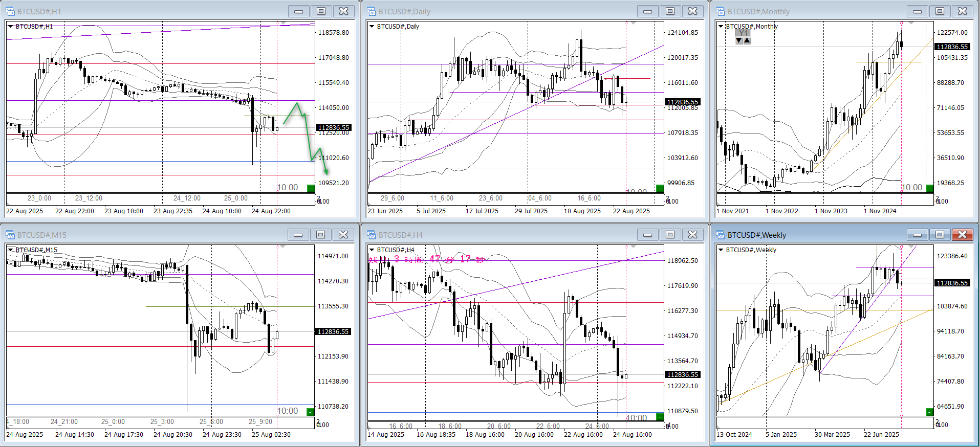Expand dropdown triangle beside BTCUSD#,Daily label

pyautogui.click(x=372, y=26)
